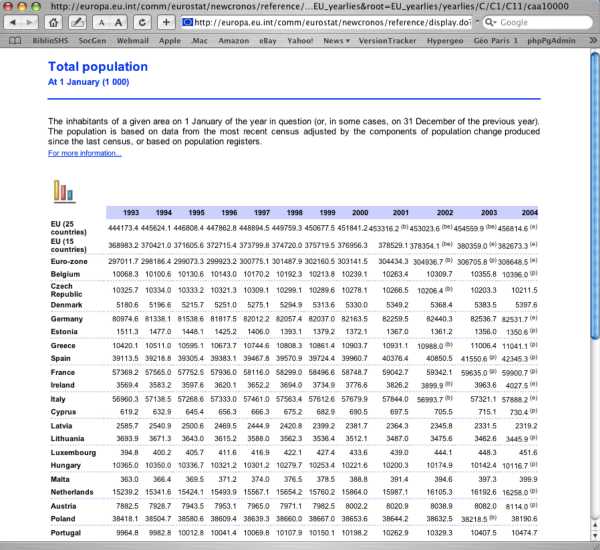This screenshot has height=550, width=600.
Task: Click the AutoFill pencil icon
Action: (77, 23)
